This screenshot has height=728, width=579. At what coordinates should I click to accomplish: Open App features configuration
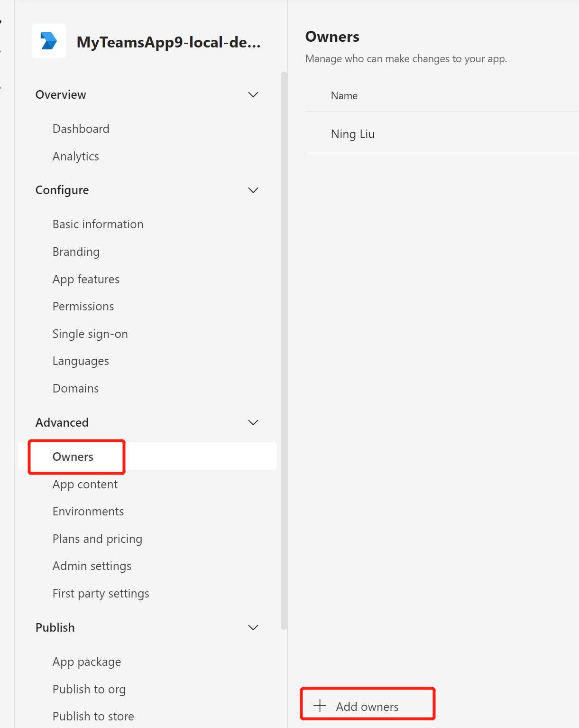(86, 279)
